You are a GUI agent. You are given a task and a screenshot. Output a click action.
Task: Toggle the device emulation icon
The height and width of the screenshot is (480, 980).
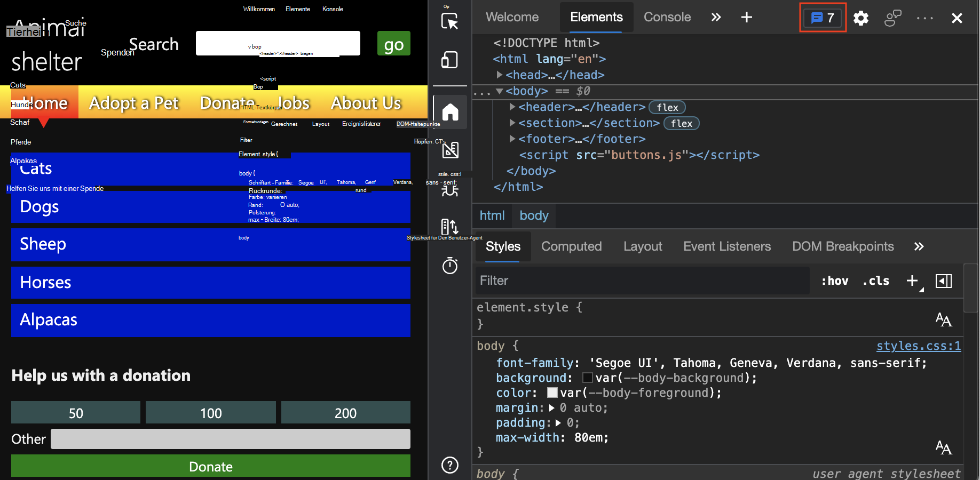(x=450, y=60)
